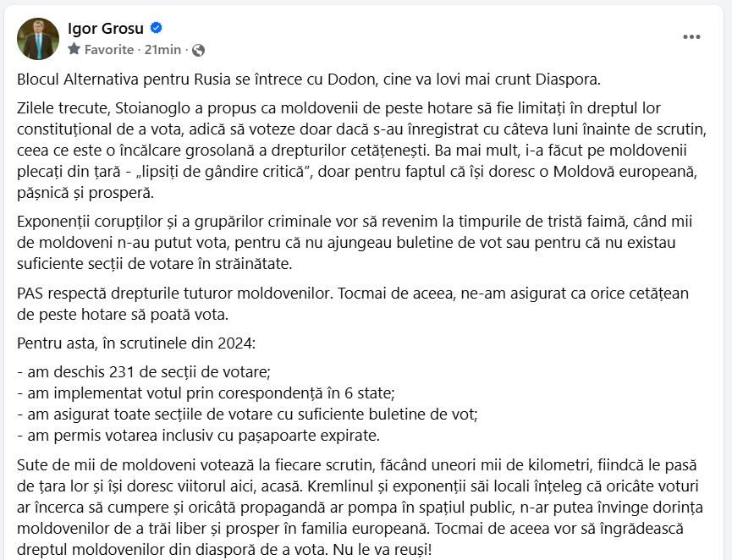Click the paragraph starting 'Zilele trecute, Stoianoglo'
The height and width of the screenshot is (560, 732).
362,151
